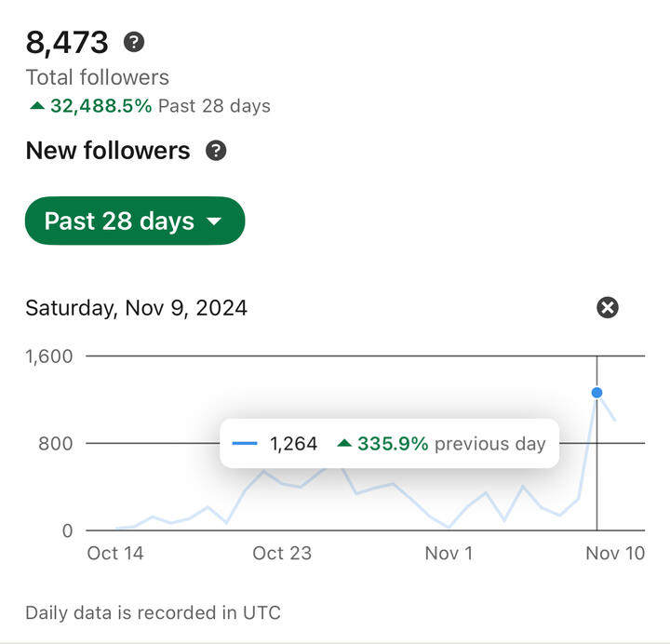
Task: Click the 1,264 value in tooltip
Action: tap(294, 444)
